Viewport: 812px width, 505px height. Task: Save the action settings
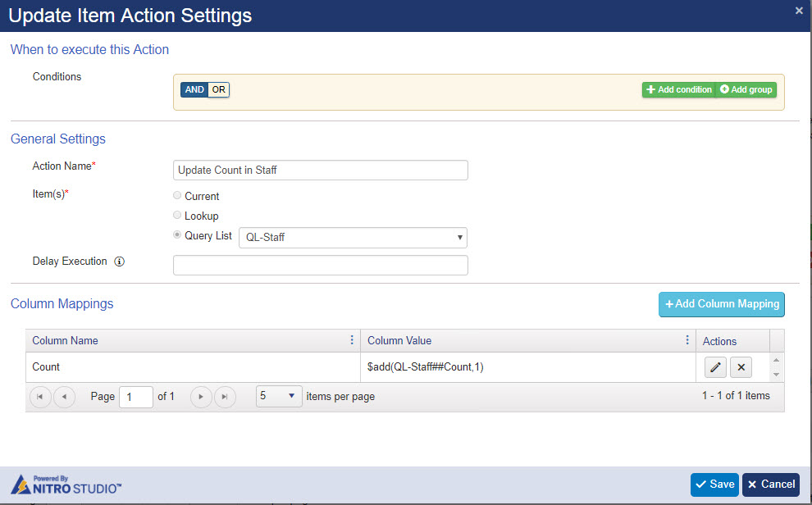[714, 485]
